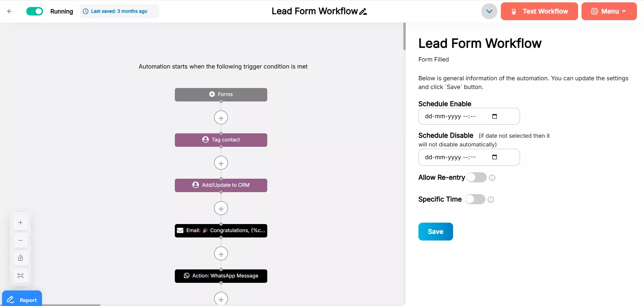
Task: Zoom out on the workflow canvas
Action: [x=21, y=241]
